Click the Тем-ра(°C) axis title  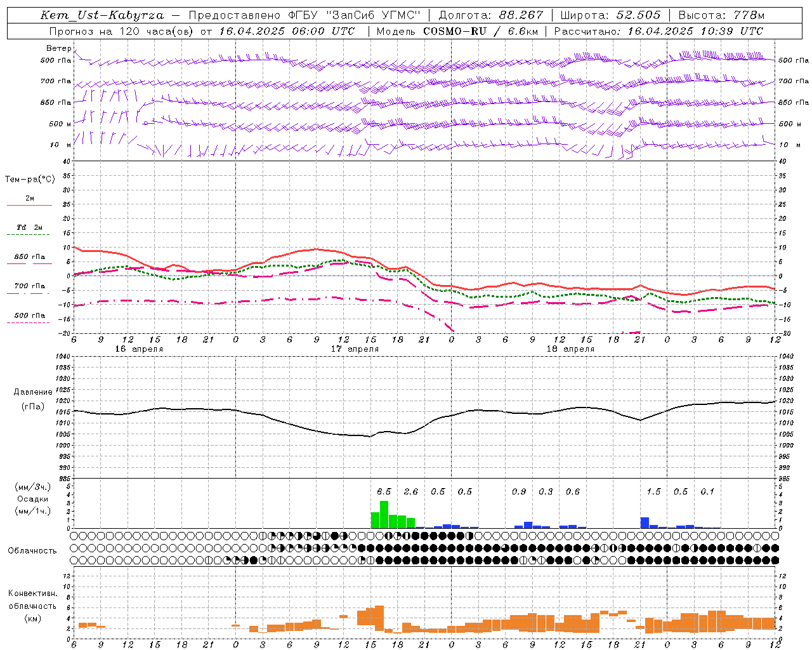point(30,180)
